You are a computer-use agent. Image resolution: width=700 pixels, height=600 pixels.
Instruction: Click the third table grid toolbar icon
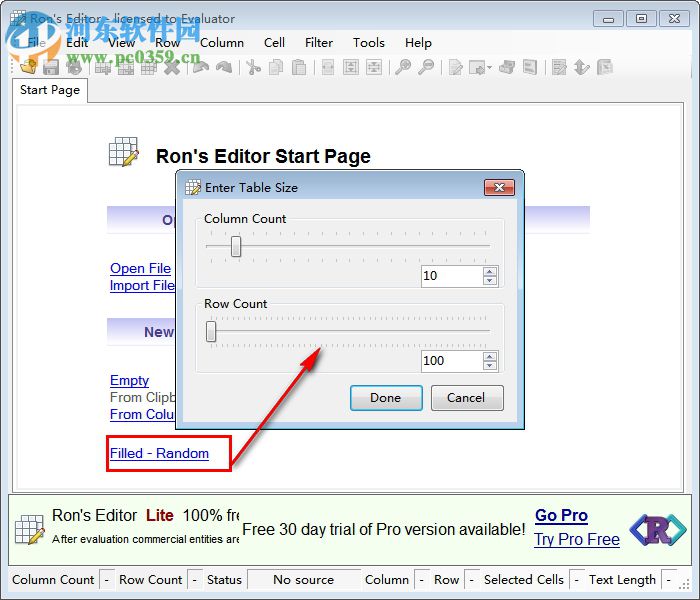click(x=149, y=67)
